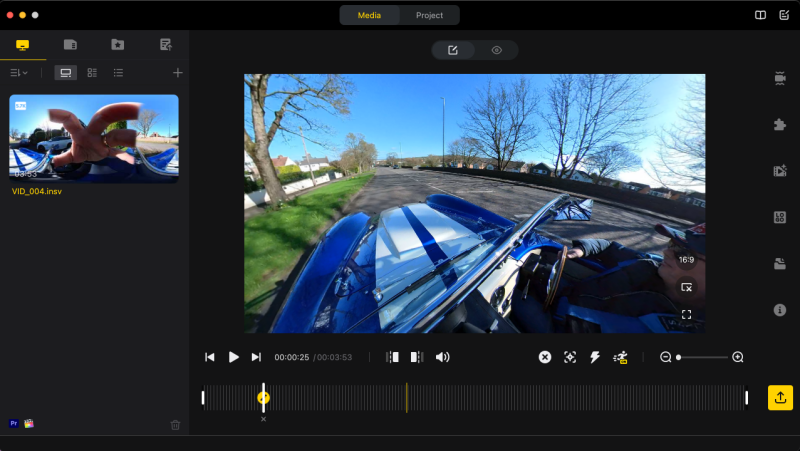Switch to the Project tab
The width and height of the screenshot is (800, 451).
429,15
